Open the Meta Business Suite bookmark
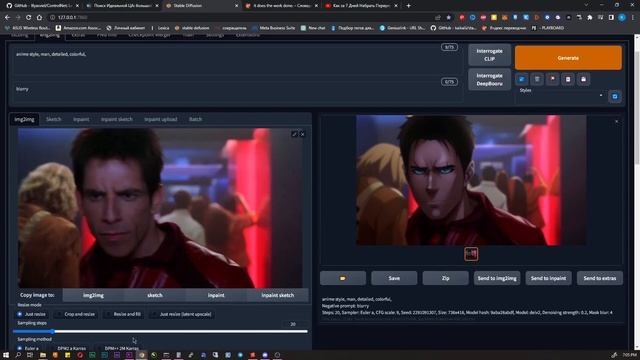 pos(273,28)
